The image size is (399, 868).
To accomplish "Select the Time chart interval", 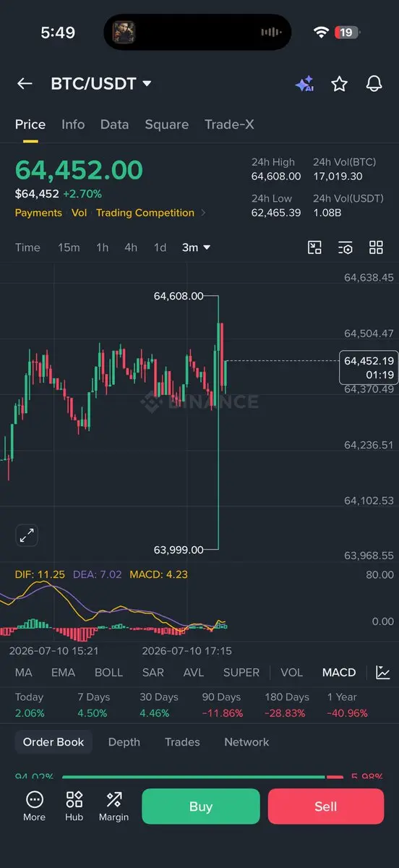I will click(27, 247).
